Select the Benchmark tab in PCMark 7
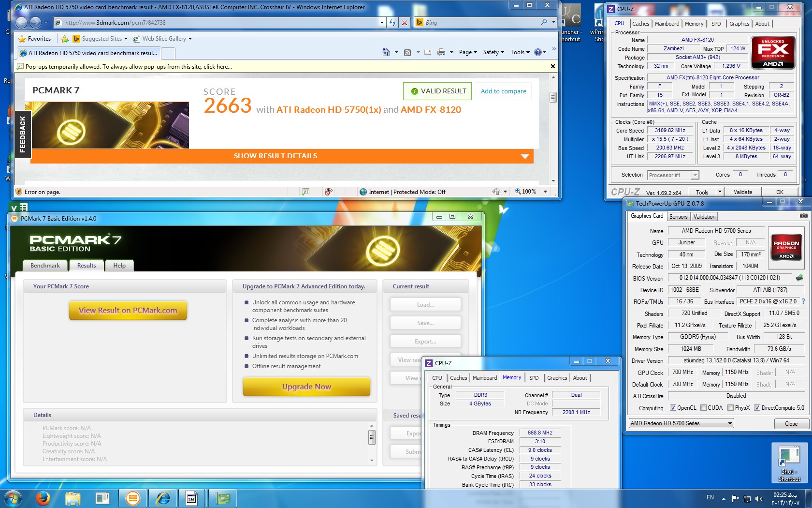 point(45,266)
